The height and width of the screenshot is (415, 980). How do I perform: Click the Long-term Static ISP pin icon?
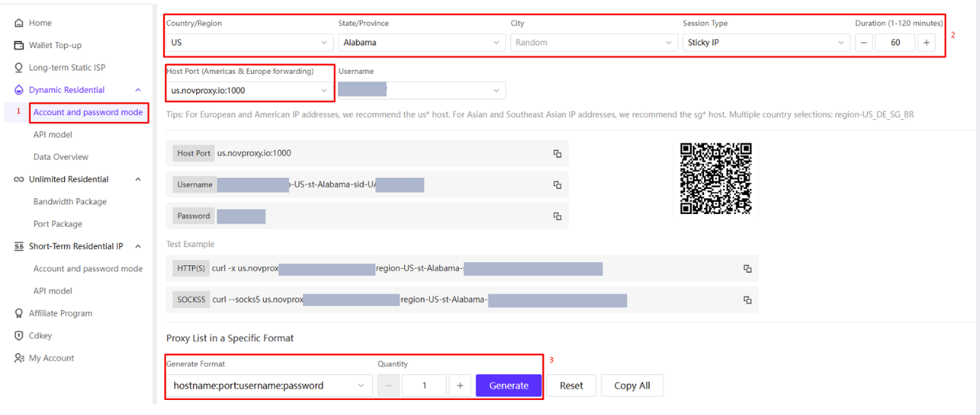pyautogui.click(x=19, y=68)
